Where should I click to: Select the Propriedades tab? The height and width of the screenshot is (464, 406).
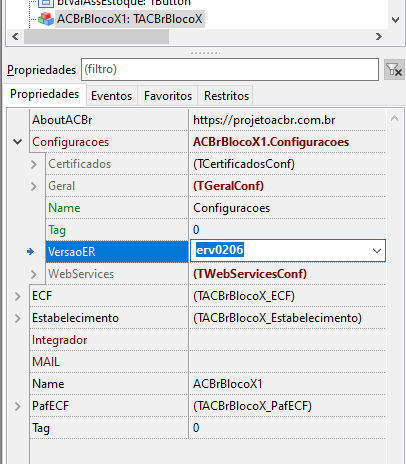[45, 94]
